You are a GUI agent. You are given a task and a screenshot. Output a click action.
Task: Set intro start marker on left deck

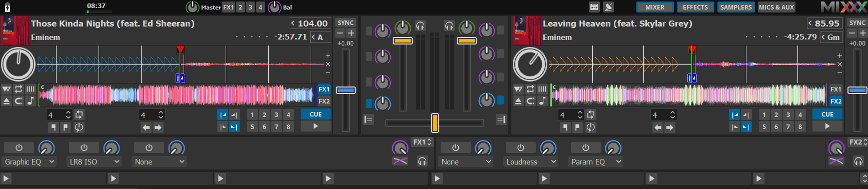tap(223, 115)
